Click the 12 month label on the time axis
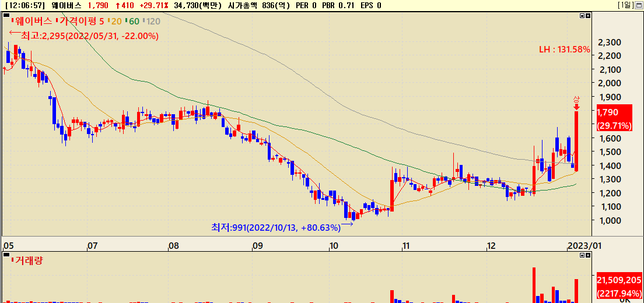The image size is (644, 303). click(492, 246)
